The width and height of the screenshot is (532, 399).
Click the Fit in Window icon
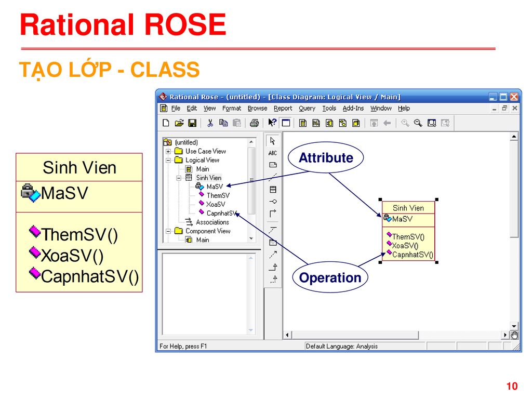432,123
